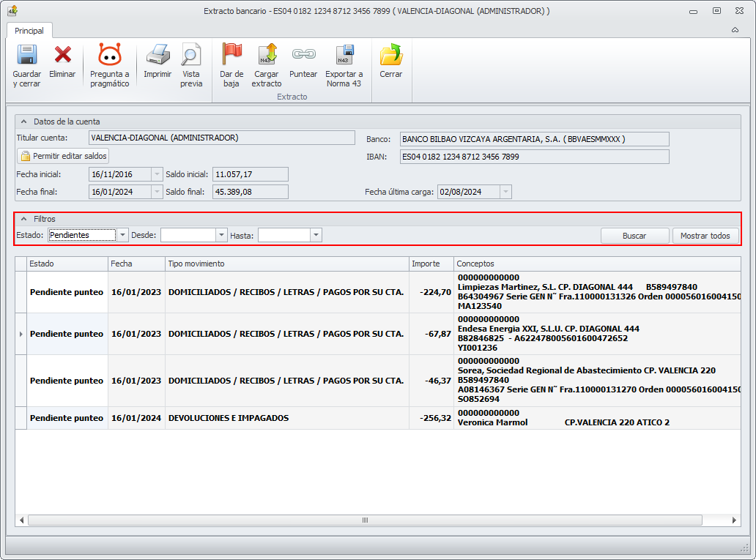Click Guardar y cerrar save icon
Screen dimensions: 756x560
click(26, 56)
